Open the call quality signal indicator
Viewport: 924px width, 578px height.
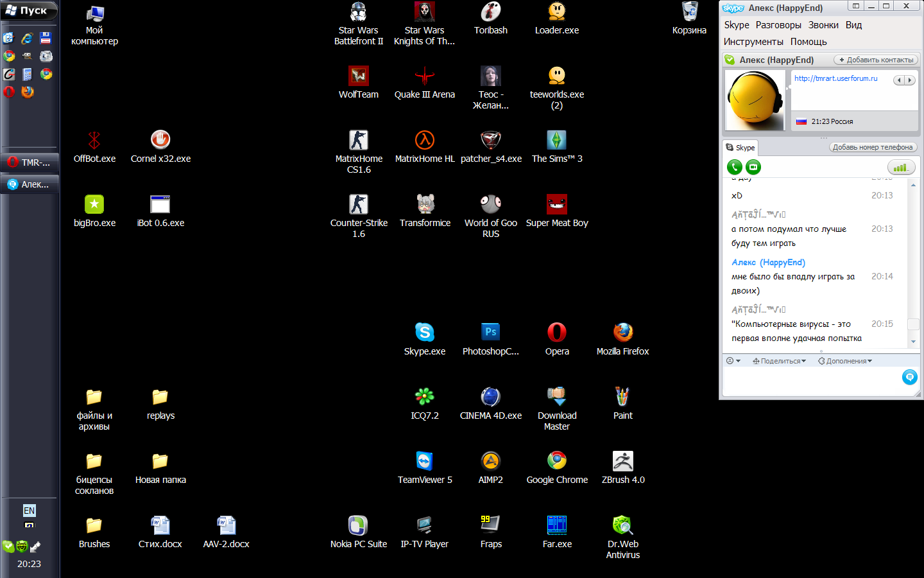(901, 168)
